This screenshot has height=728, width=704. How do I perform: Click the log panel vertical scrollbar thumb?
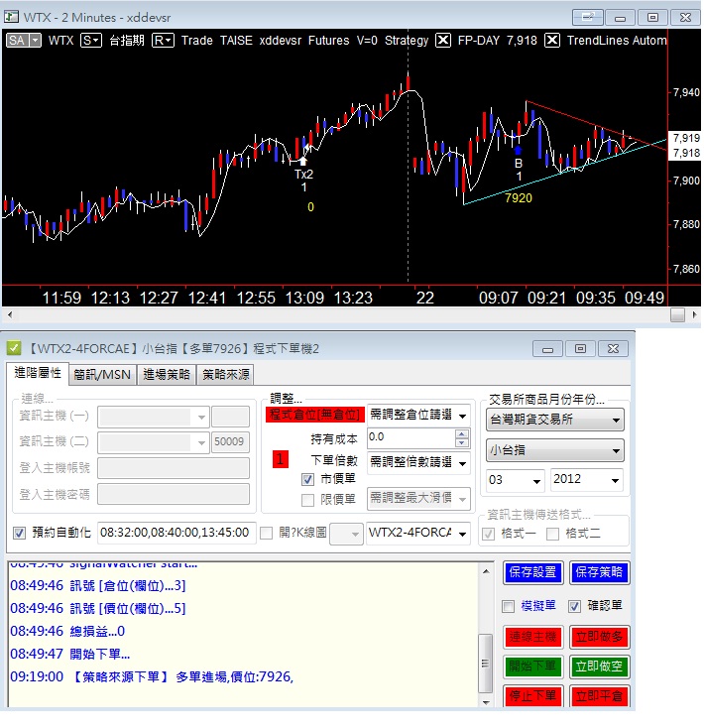click(486, 663)
